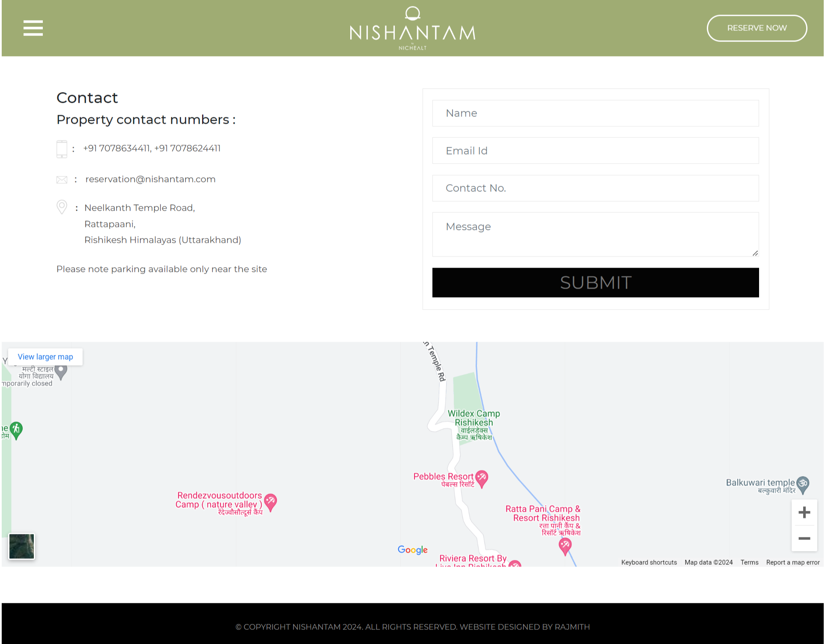This screenshot has height=644, width=828.
Task: Open Google Maps Terms
Action: (x=749, y=562)
